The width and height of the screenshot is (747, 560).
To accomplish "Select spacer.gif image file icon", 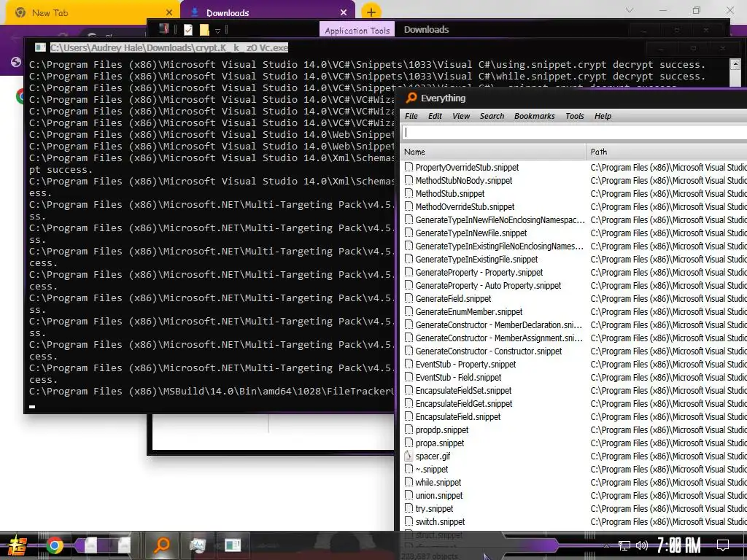I will [409, 456].
